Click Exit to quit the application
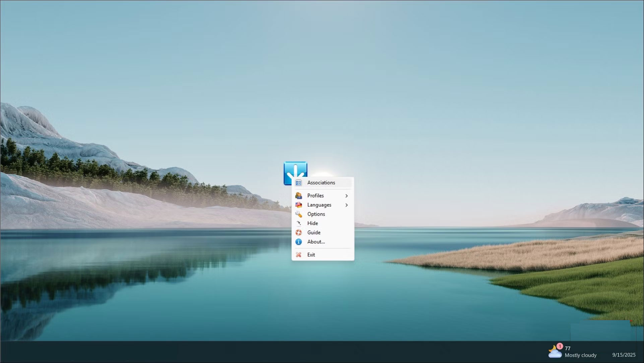 (311, 255)
